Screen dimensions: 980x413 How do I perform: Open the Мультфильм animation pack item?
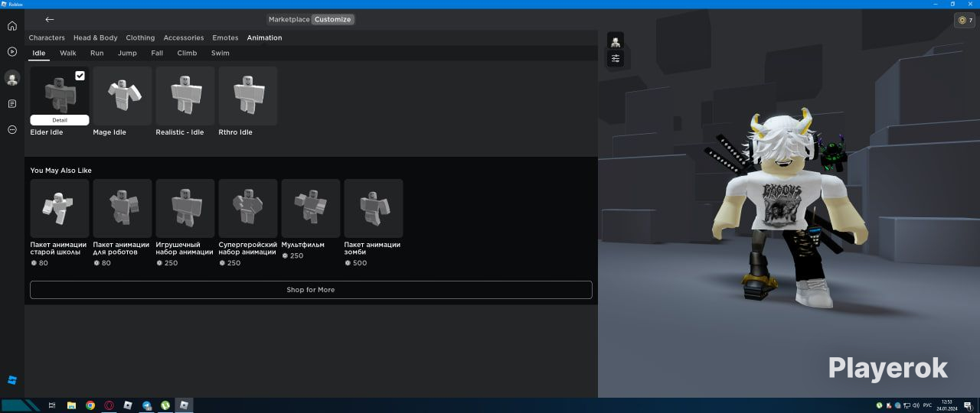pyautogui.click(x=311, y=220)
